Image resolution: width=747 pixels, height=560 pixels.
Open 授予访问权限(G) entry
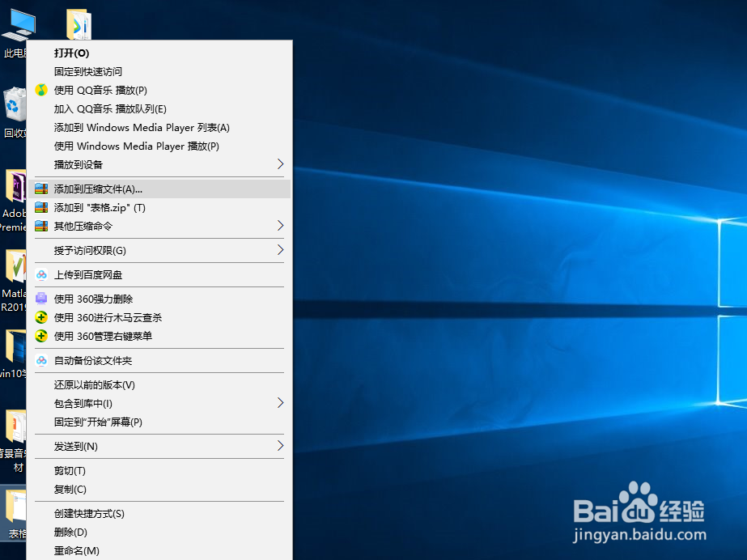click(x=159, y=250)
